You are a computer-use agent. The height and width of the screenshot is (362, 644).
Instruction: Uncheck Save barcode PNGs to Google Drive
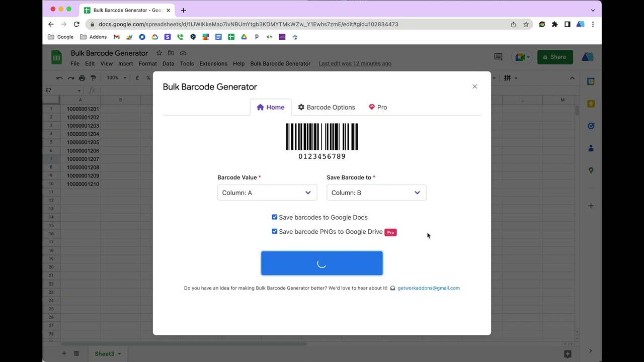coord(275,231)
